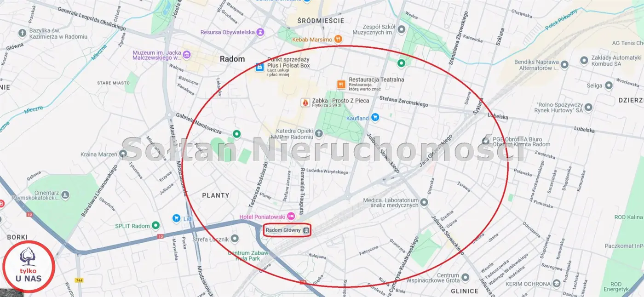Image resolution: width=644 pixels, height=297 pixels.
Task: Click the SPLIT Radom green marker
Action: click(x=156, y=226)
